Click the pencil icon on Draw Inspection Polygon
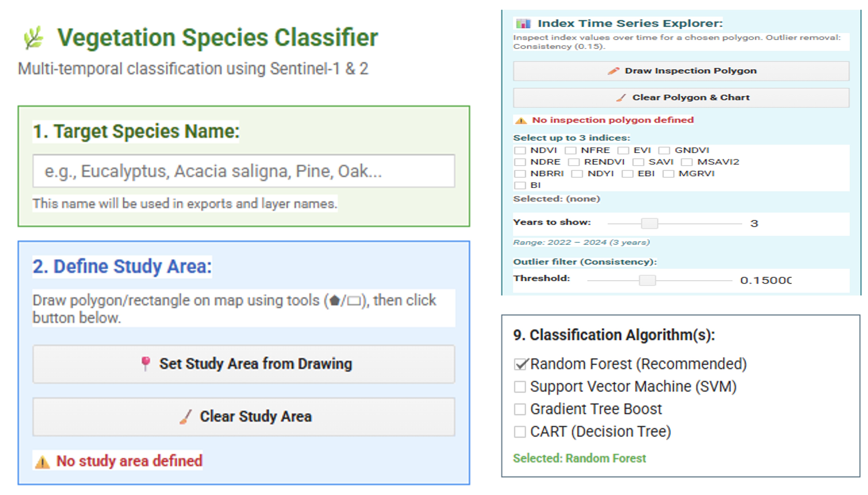The width and height of the screenshot is (868, 495). (613, 71)
